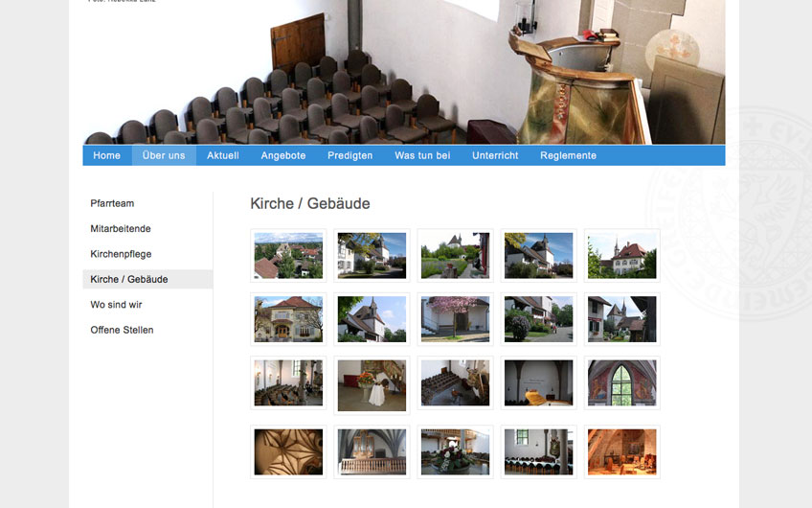View the purple lilac bush thumbnail
The width and height of the screenshot is (812, 508).
[x=538, y=319]
